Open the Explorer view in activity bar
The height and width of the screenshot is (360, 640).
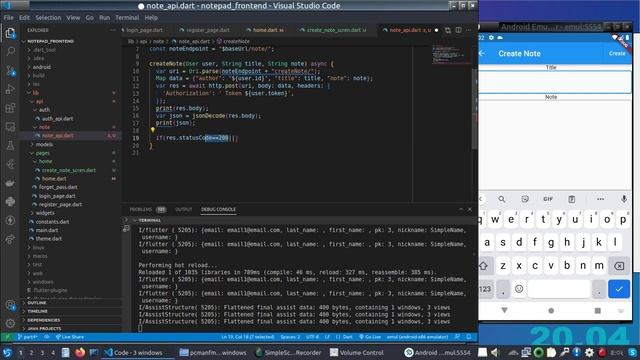click(10, 33)
